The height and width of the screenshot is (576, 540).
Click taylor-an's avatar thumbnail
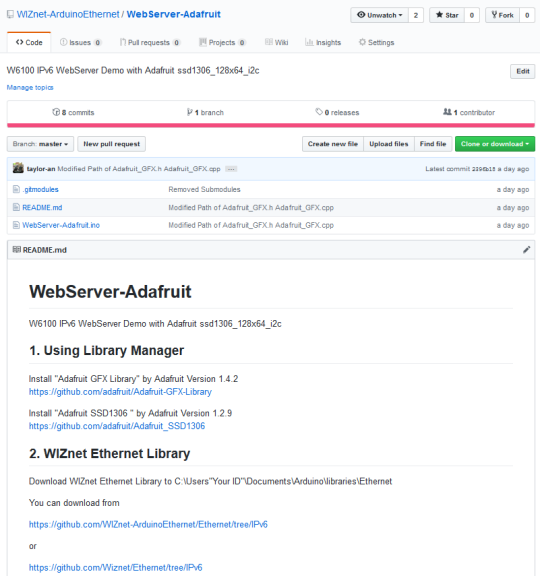[x=18, y=168]
